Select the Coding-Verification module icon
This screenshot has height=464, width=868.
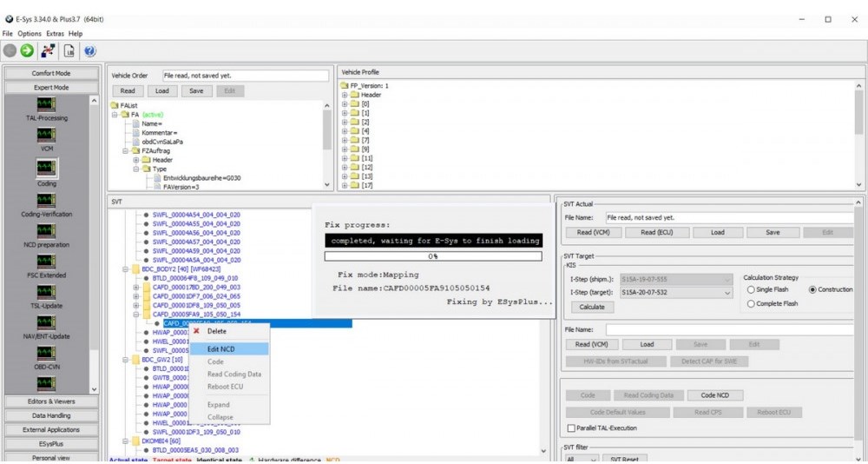(47, 199)
